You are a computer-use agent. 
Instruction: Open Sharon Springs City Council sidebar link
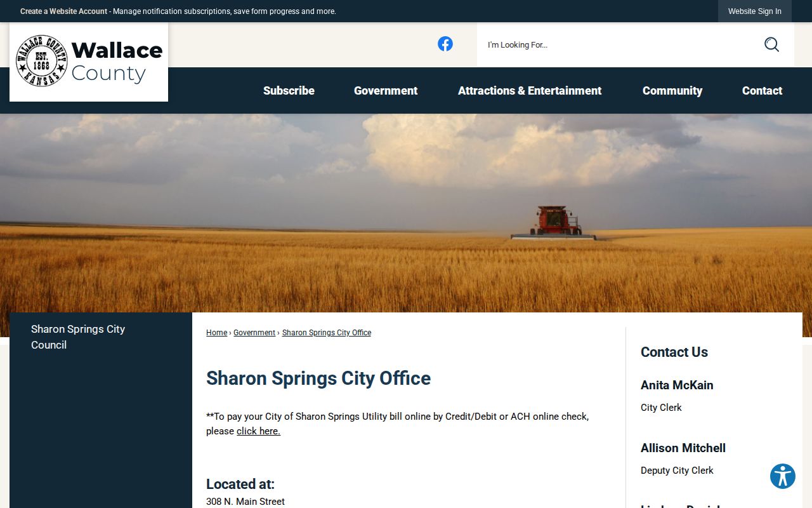[78, 337]
